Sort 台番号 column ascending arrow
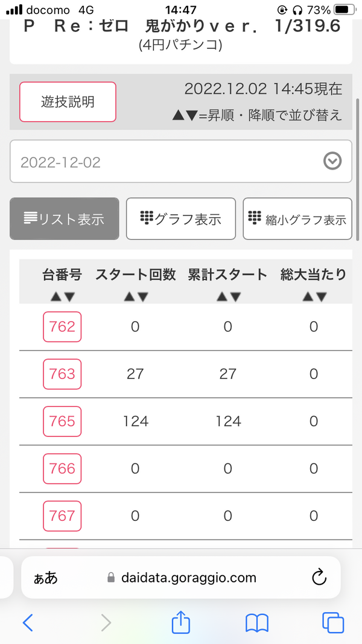 point(56,297)
